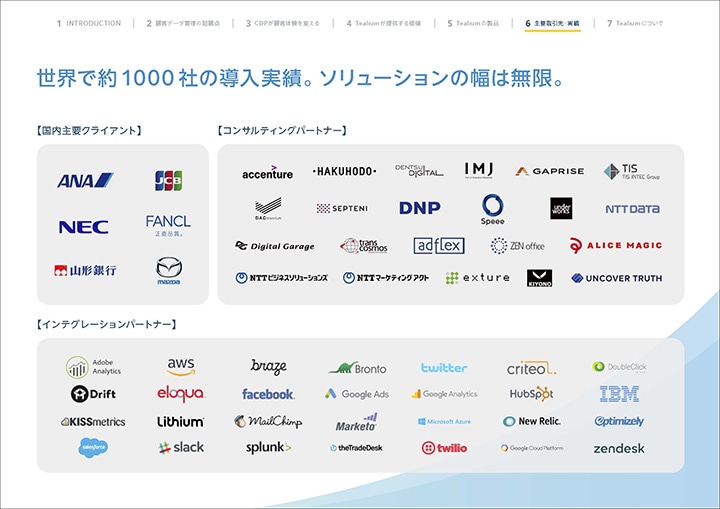Click the Marketo logo
720x509 pixels.
[x=356, y=422]
